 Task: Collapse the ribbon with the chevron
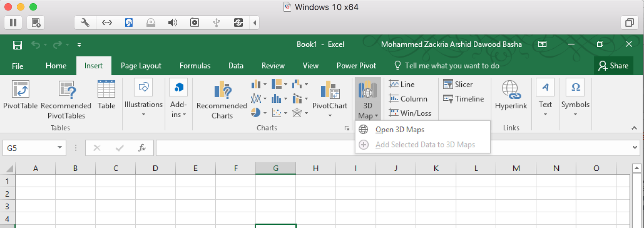[634, 128]
